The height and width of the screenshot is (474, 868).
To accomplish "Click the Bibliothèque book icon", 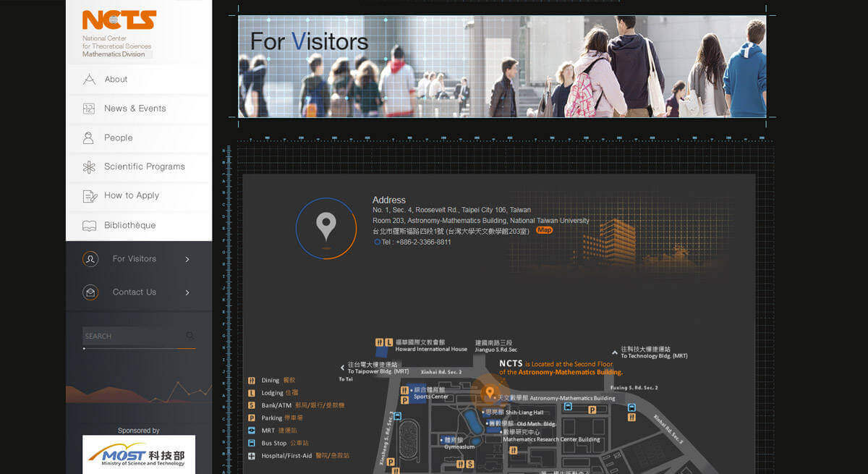I will [x=89, y=226].
